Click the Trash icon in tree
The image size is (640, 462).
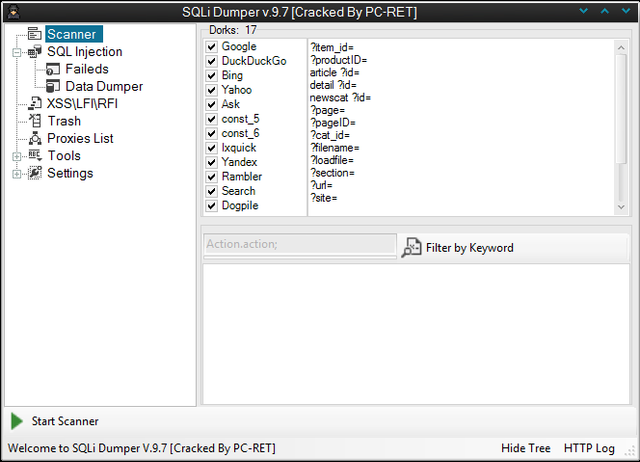coord(35,121)
